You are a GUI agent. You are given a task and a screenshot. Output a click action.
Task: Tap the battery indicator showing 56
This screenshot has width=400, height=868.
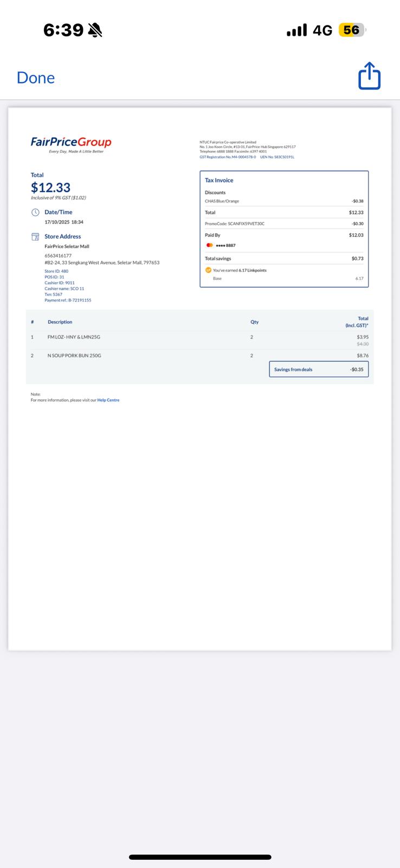(x=352, y=30)
